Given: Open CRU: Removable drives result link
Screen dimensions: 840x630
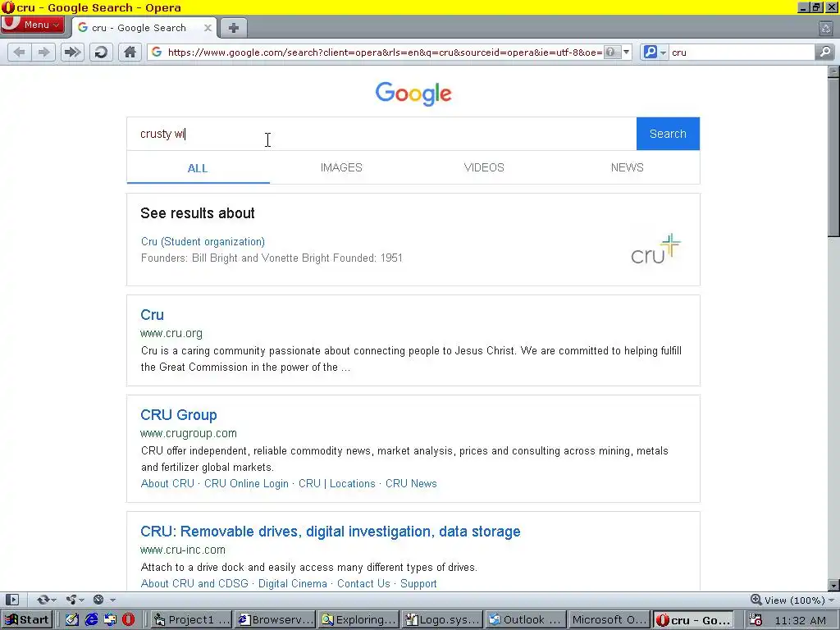Looking at the screenshot, I should click(331, 532).
